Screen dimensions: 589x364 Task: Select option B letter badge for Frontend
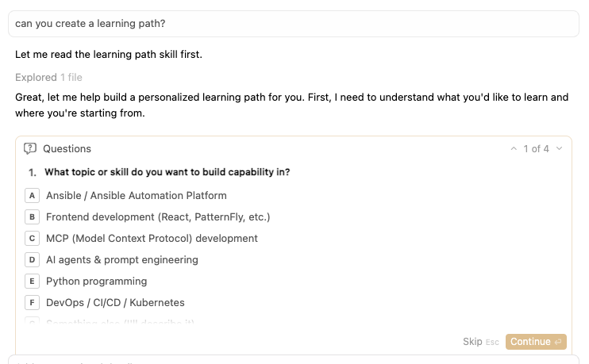point(33,216)
